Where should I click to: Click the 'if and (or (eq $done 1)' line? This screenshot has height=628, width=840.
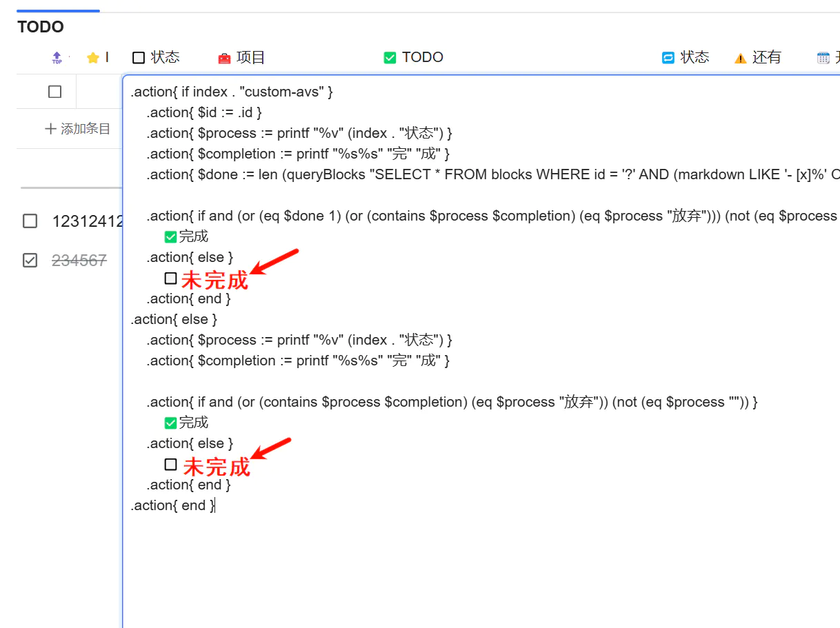492,216
